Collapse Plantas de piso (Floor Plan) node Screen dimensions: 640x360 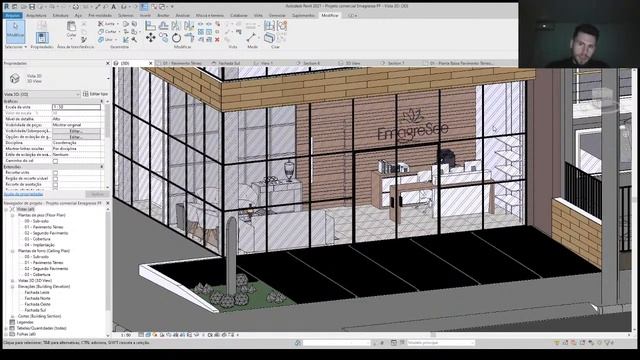coord(13,215)
